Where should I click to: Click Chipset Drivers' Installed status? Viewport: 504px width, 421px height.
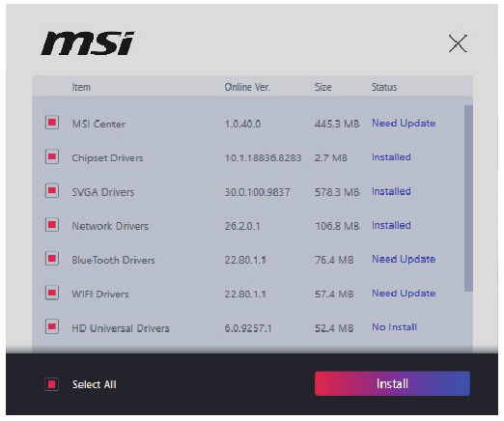point(391,157)
